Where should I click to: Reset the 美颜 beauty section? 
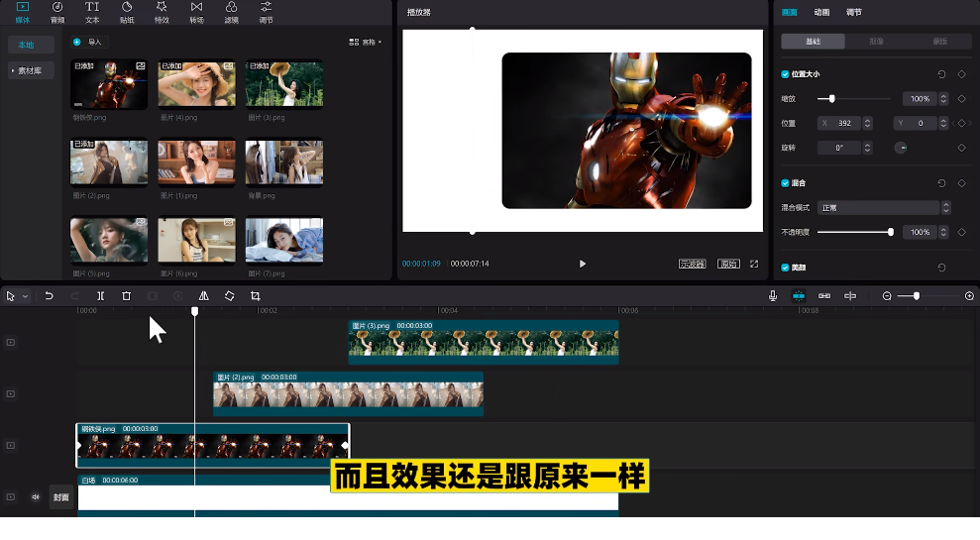[x=941, y=268]
